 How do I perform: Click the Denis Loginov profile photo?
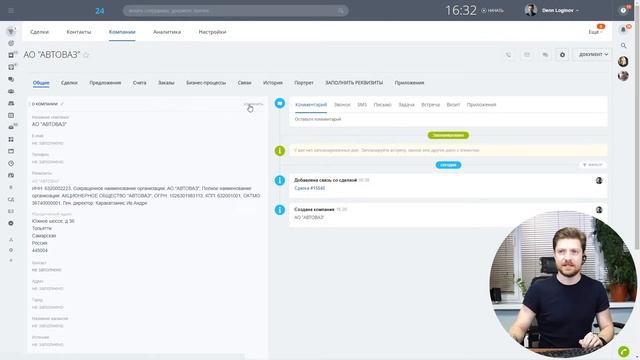tap(531, 10)
